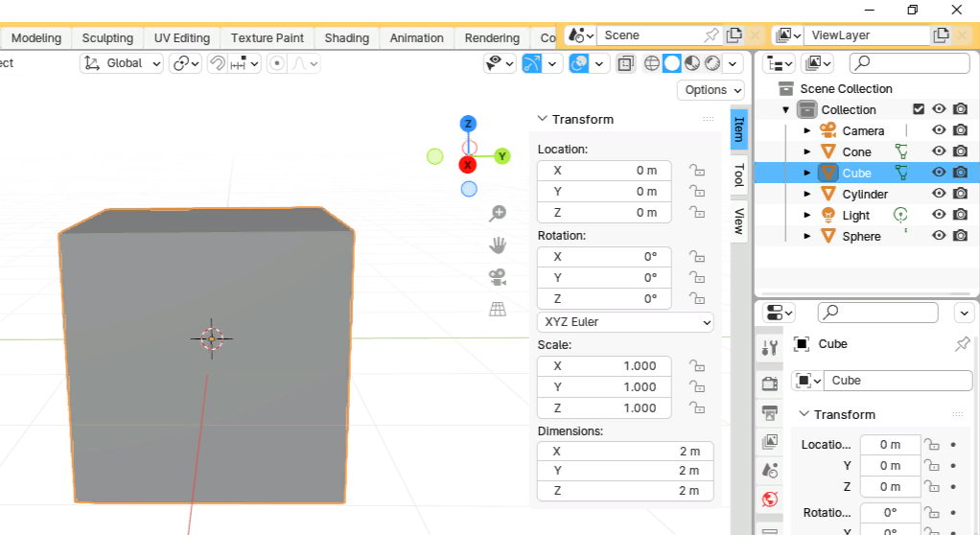Switch to UV Editing workspace
This screenshot has height=535, width=980.
click(x=182, y=38)
